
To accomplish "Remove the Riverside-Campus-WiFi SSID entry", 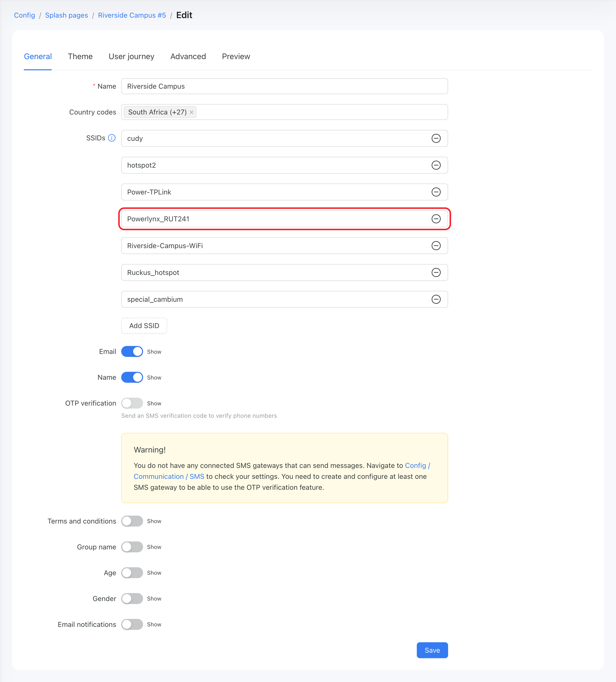I will 436,246.
